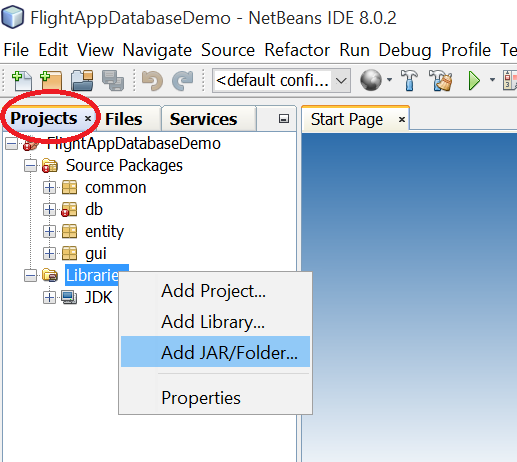Screen dimensions: 517x462
Task: Open the Run menu
Action: tap(354, 50)
